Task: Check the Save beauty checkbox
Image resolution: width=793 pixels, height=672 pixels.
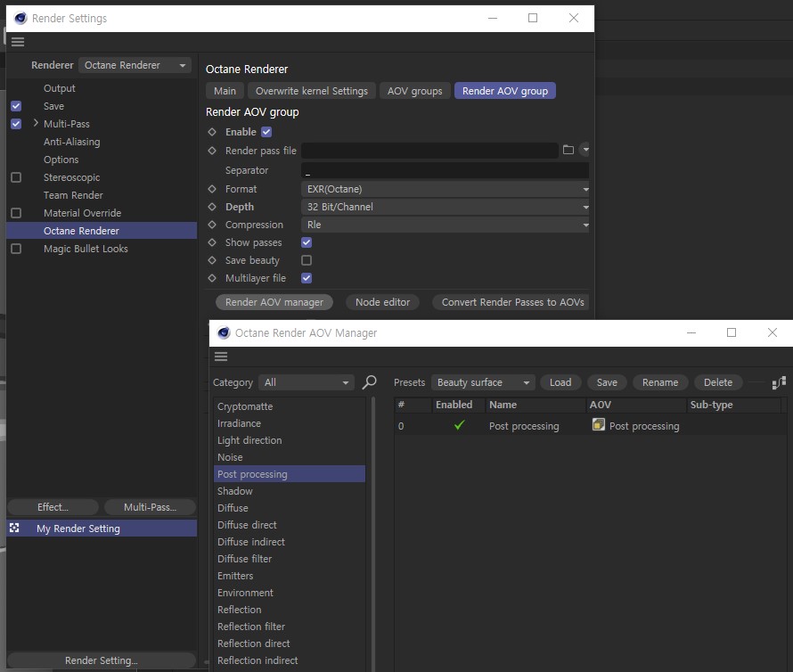Action: click(307, 260)
